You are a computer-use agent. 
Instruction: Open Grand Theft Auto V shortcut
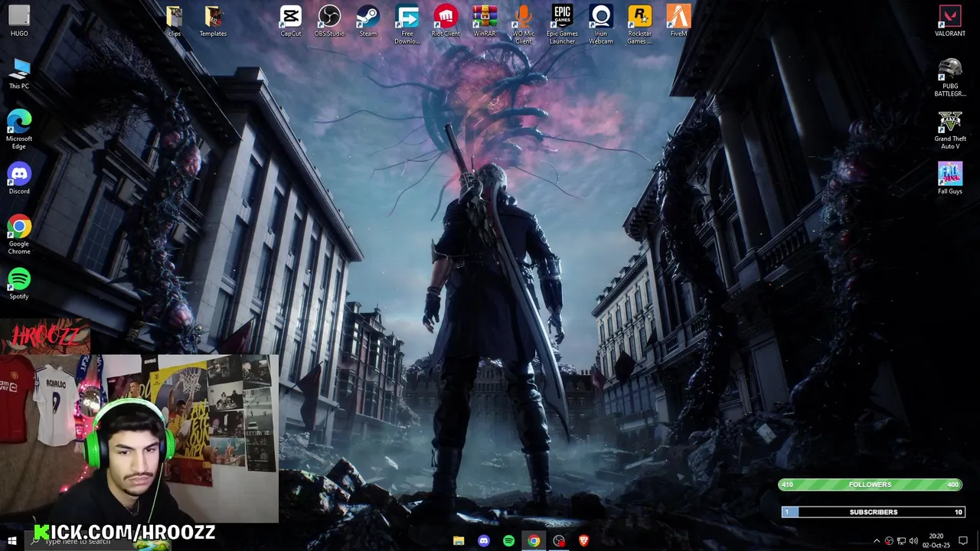950,130
